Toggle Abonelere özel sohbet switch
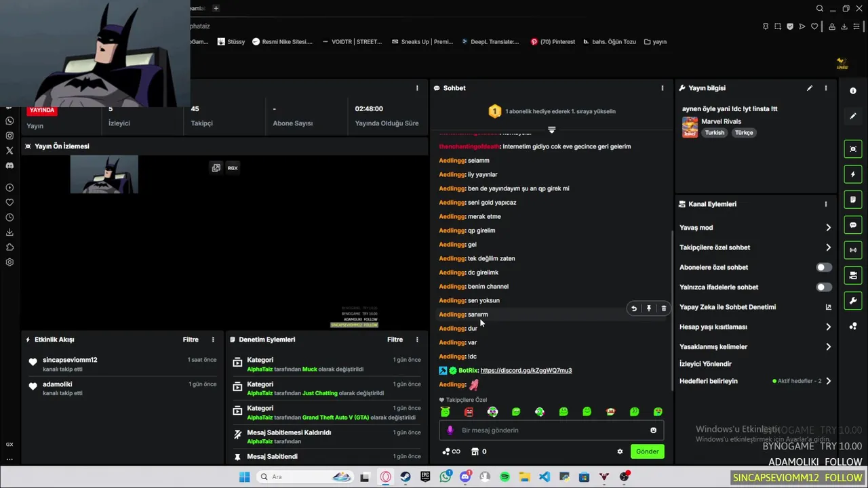 tap(824, 268)
